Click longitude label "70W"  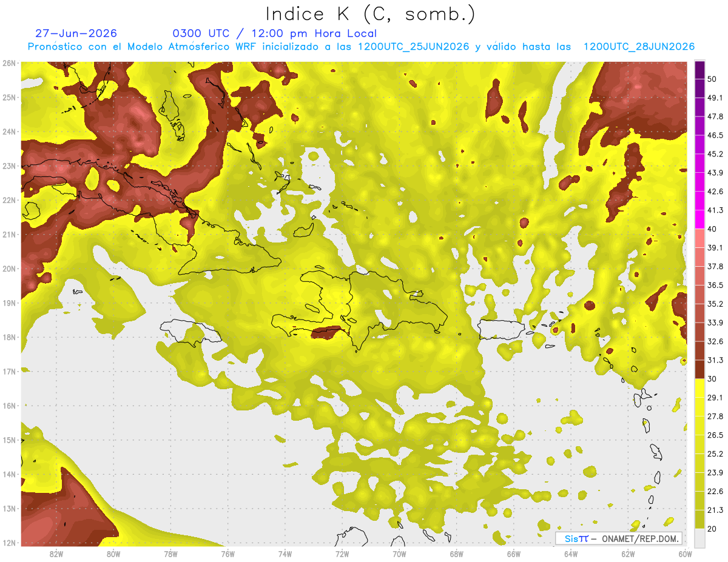coord(399,554)
